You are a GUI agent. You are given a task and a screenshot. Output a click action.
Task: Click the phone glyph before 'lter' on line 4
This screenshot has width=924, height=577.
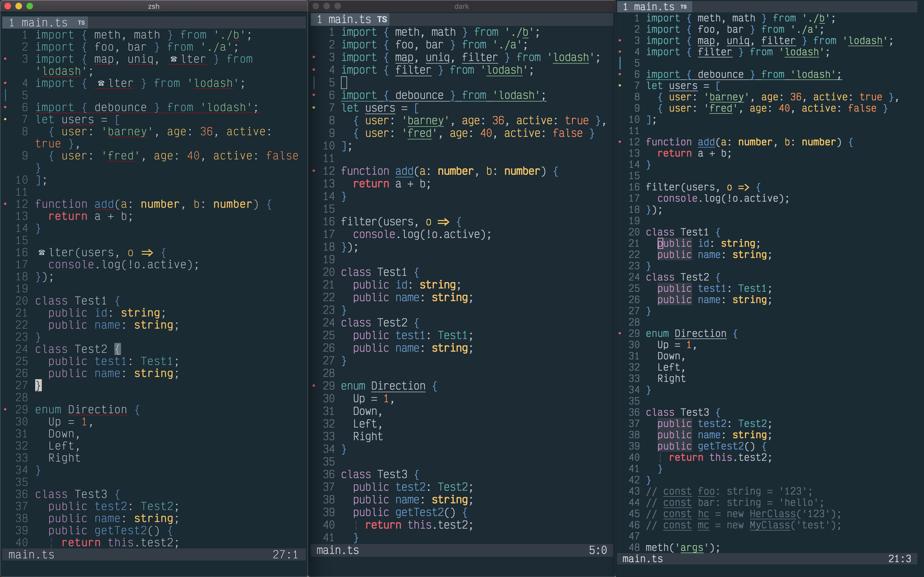coord(101,83)
